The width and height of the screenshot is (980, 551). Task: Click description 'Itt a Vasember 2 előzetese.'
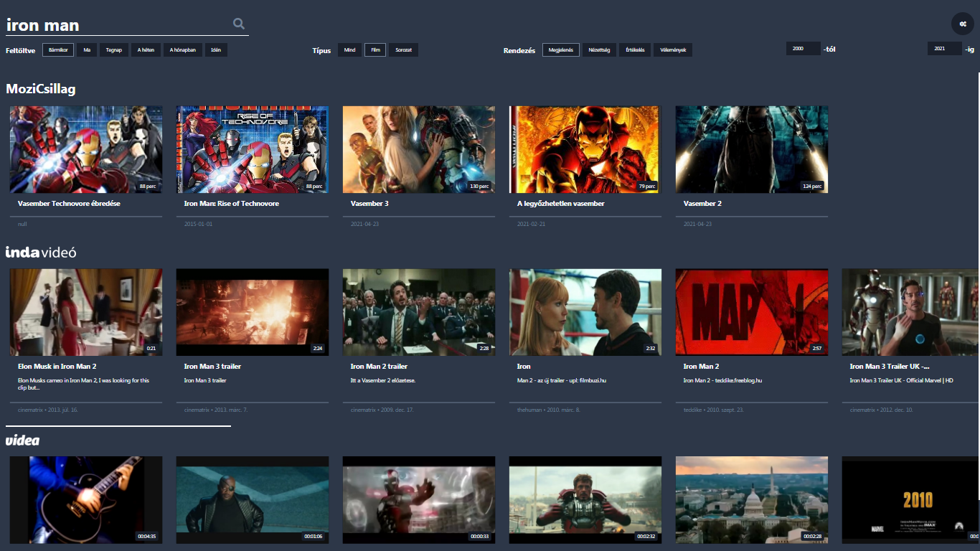pos(383,380)
